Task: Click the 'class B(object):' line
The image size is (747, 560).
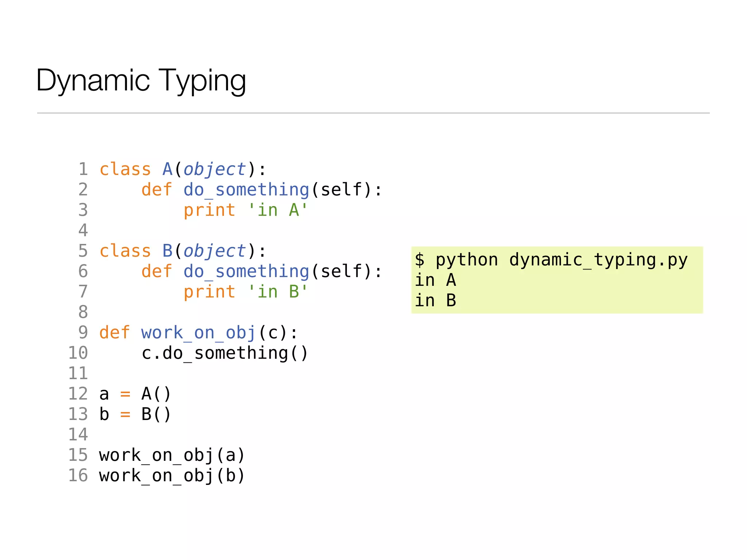Action: pos(183,251)
